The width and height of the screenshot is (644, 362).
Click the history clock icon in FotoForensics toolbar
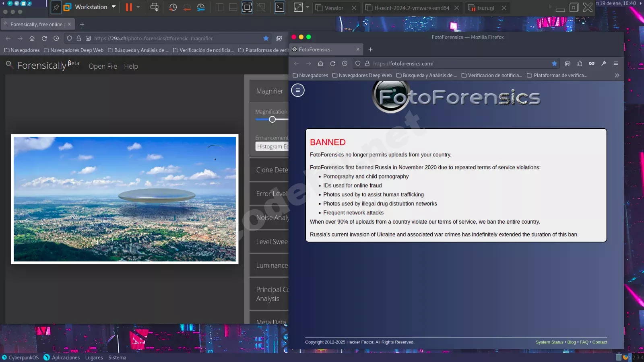(345, 64)
